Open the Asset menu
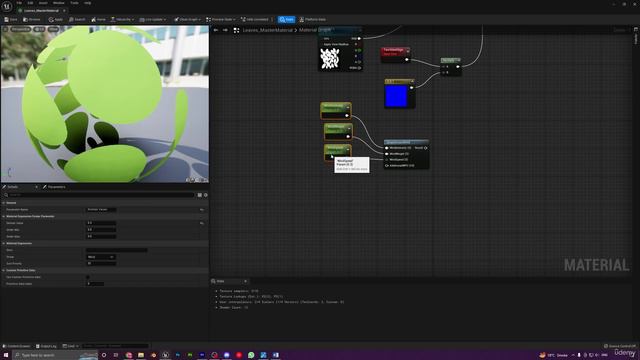The width and height of the screenshot is (640, 360). [43, 3]
